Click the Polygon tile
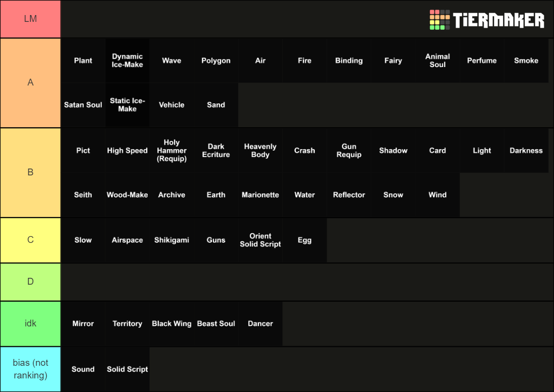 point(216,60)
